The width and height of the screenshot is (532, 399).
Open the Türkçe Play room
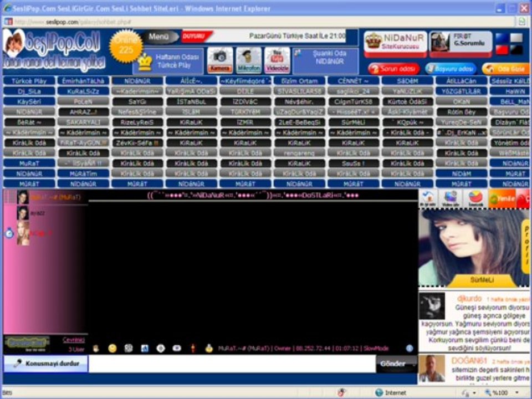[x=29, y=81]
